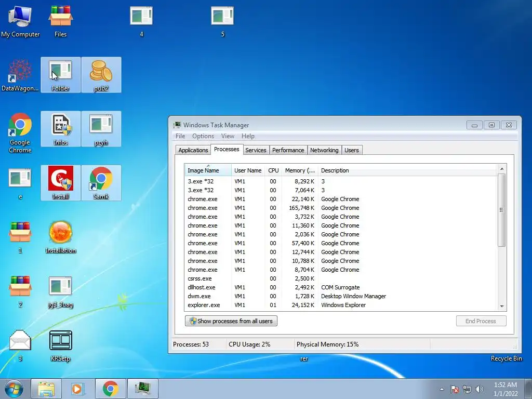The image size is (532, 399).
Task: Select the pzyh desktop icon
Action: (x=101, y=129)
